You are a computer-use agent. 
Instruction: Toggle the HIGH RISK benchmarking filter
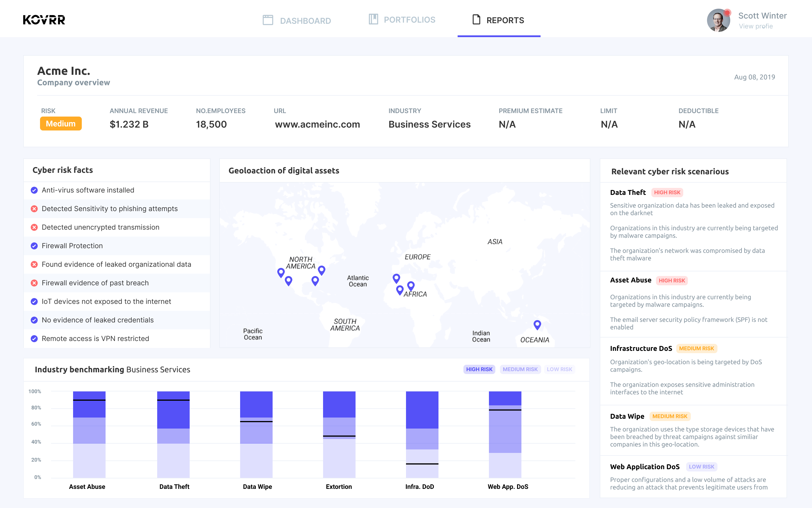(479, 369)
